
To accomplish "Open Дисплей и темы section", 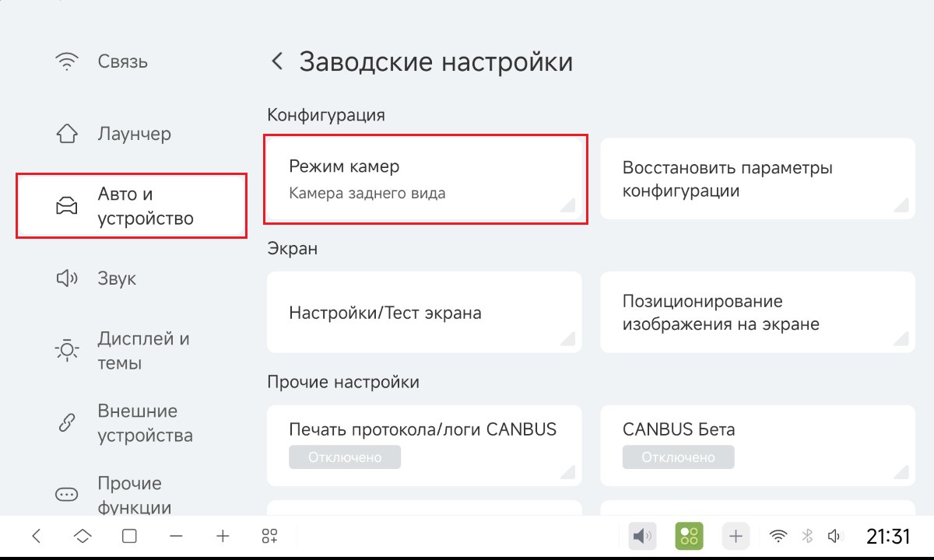I will tap(132, 351).
